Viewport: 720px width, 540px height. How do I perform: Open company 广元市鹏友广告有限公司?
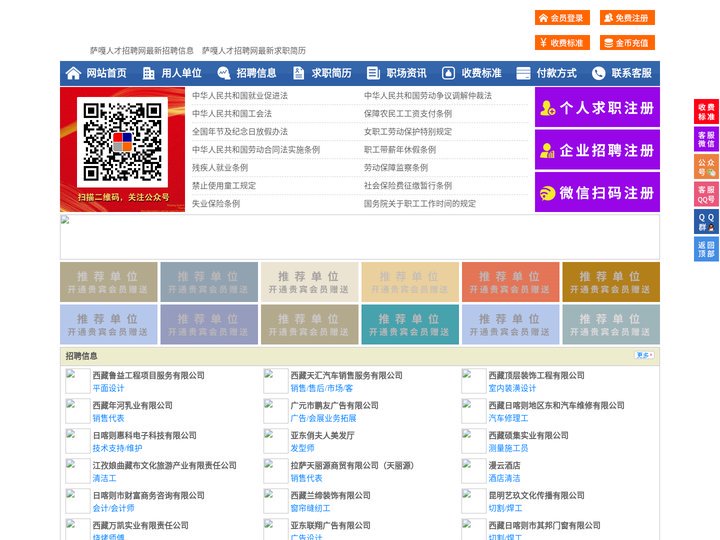(334, 405)
